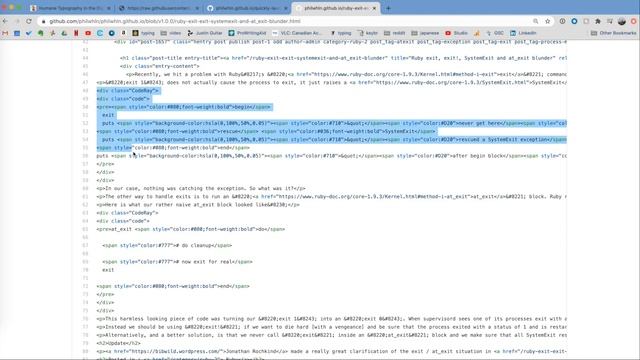
Task: Click the 'This harmless looking piece of code' line
Action: (331, 319)
